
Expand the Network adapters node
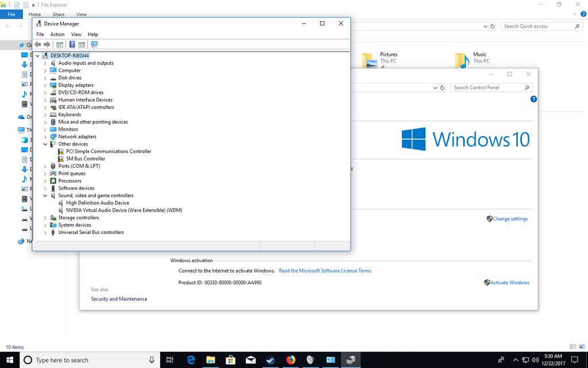click(x=45, y=137)
